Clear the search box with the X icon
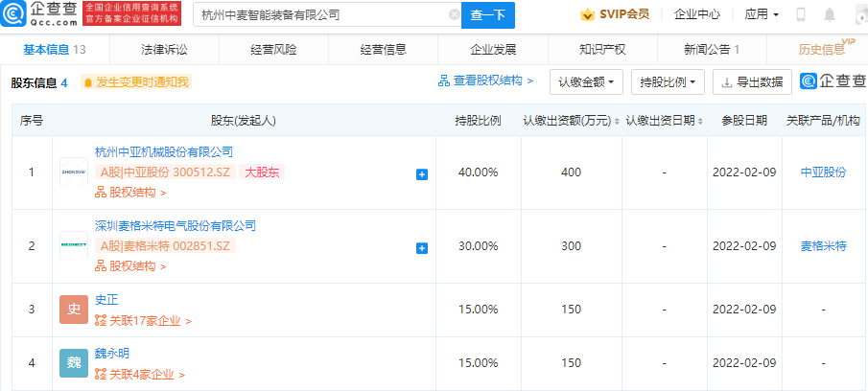This screenshot has height=391, width=868. click(453, 15)
